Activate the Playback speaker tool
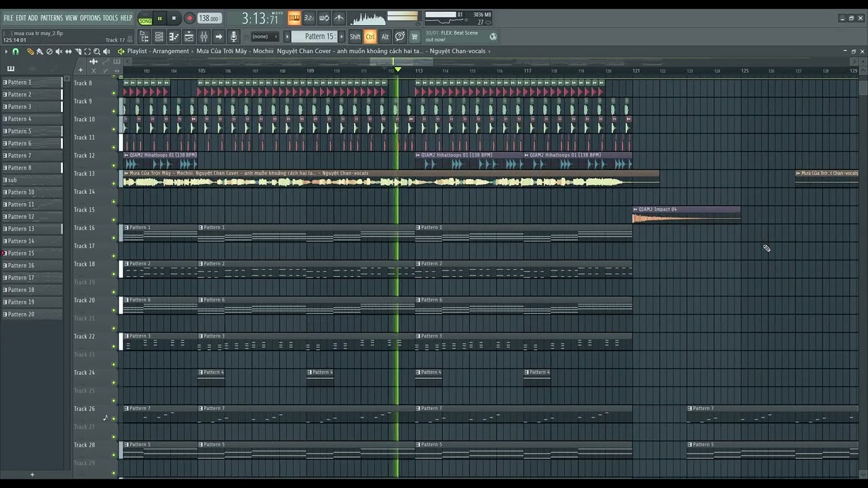The width and height of the screenshot is (868, 488). pos(106,52)
